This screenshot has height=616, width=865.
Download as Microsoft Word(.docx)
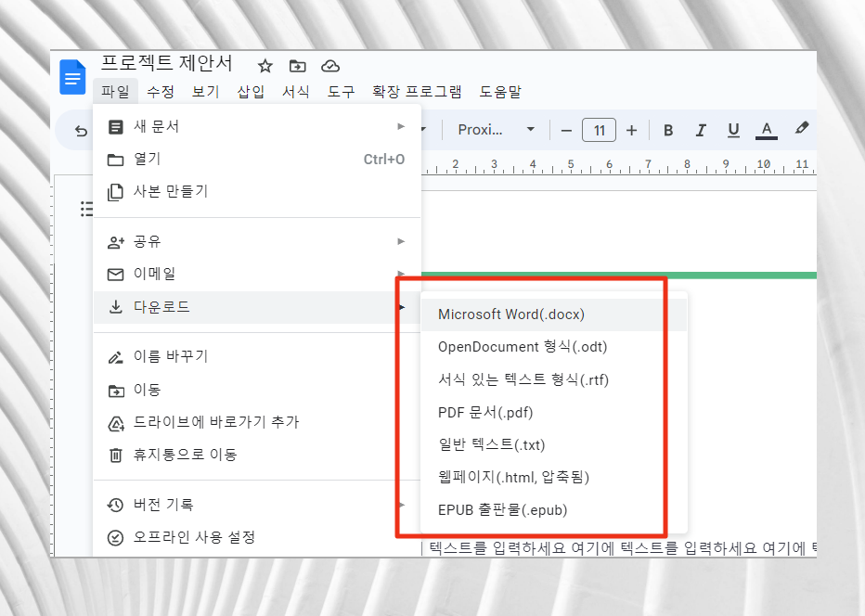coord(554,314)
